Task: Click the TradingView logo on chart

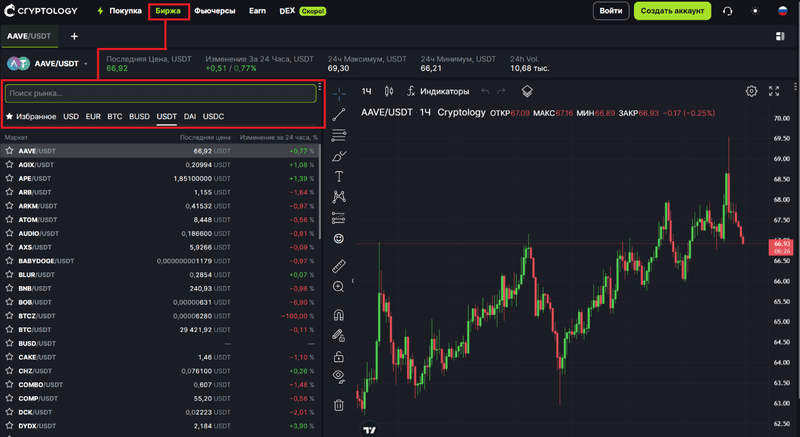Action: pyautogui.click(x=370, y=430)
